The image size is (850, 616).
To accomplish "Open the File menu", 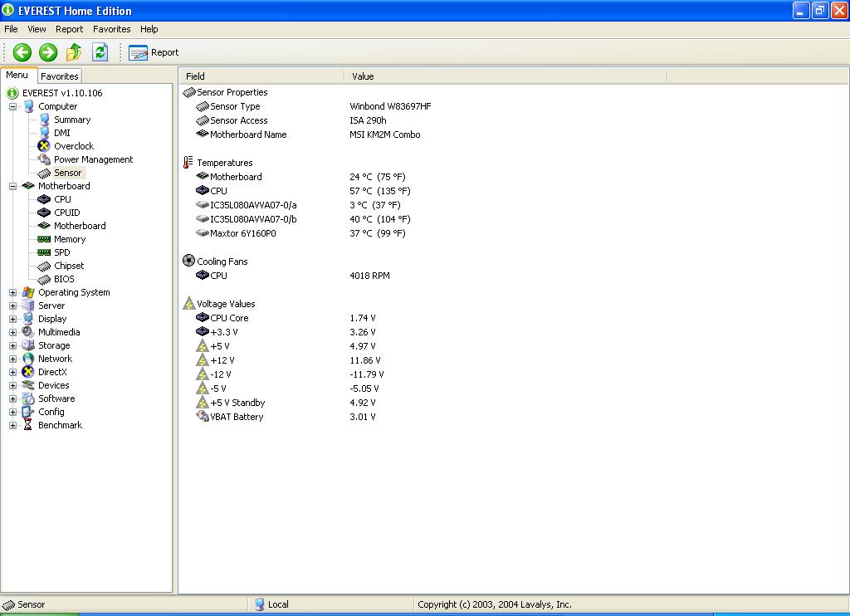I will click(11, 29).
